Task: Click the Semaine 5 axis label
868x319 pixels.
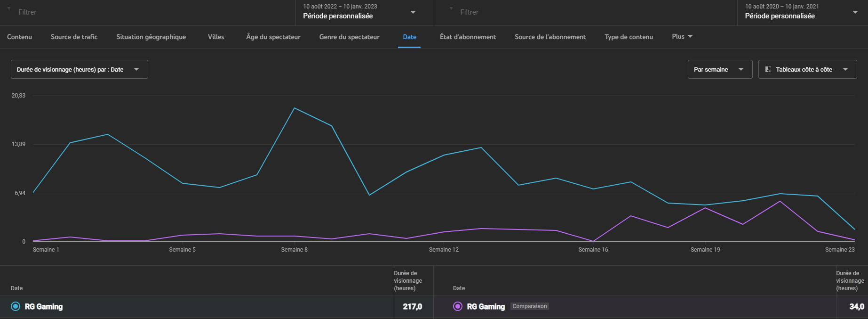Action: pos(183,250)
